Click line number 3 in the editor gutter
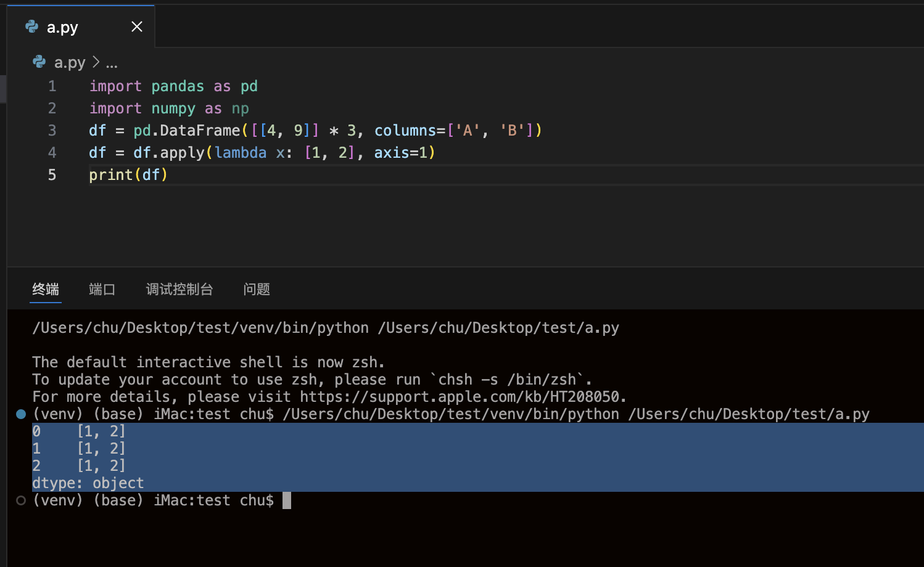The height and width of the screenshot is (567, 924). (x=52, y=131)
